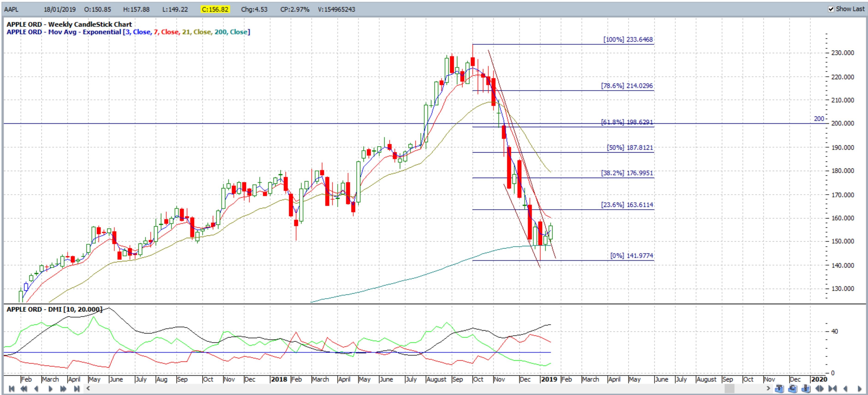The image size is (868, 395).
Task: Click the single-right arrow beside the fast forward icon
Action: (51, 389)
